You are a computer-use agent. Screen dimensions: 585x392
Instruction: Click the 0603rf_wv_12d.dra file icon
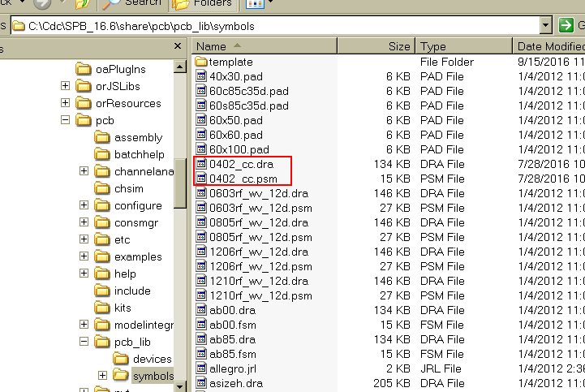click(x=201, y=193)
